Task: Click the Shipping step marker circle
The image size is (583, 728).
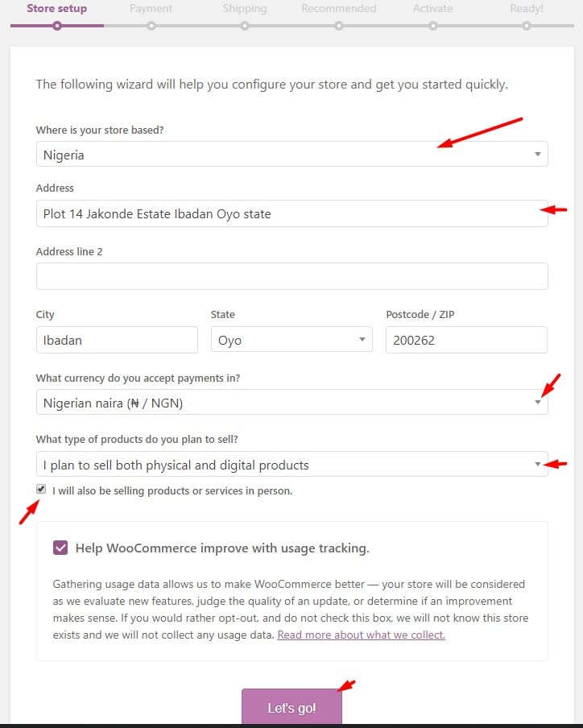Action: (245, 26)
